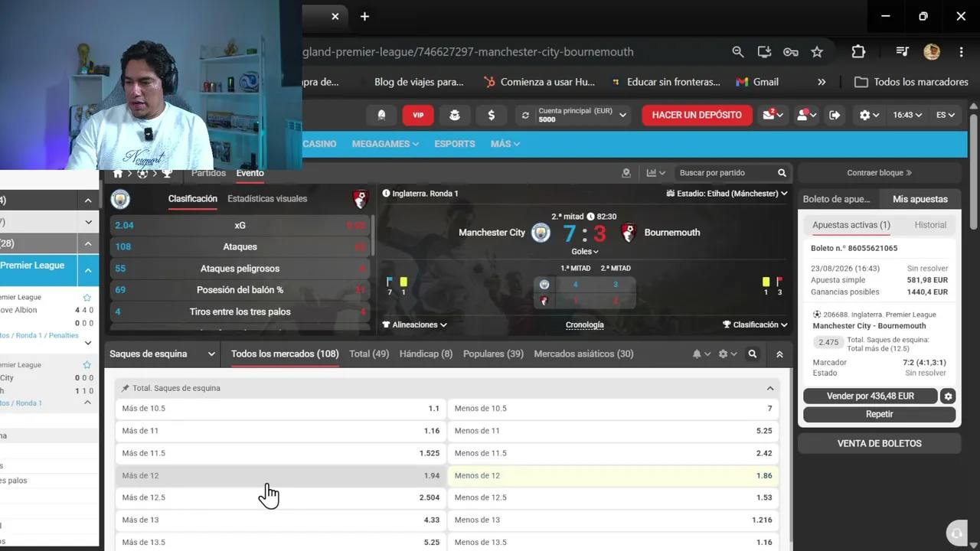The image size is (980, 551).
Task: Open the Historial bets tab
Action: click(930, 225)
